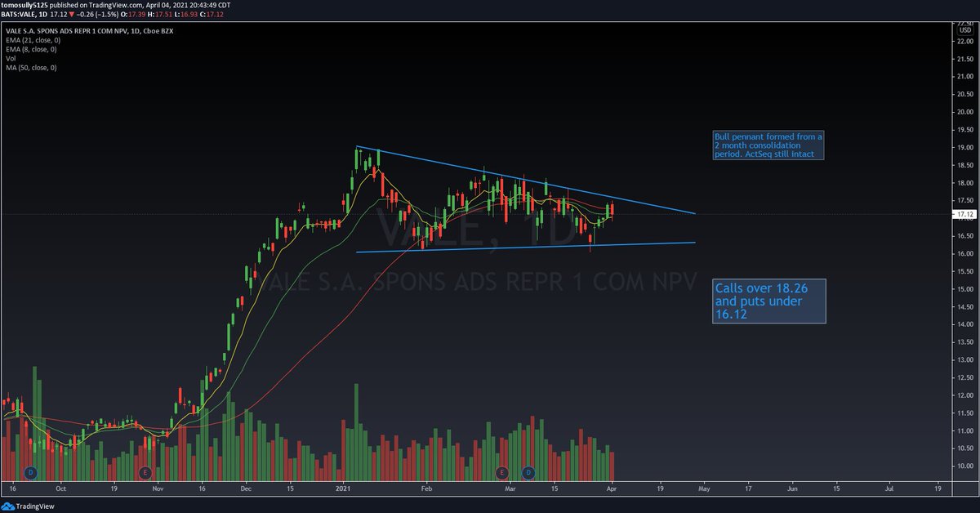This screenshot has width=980, height=513.
Task: Click the 19.00 price axis label
Action: pyautogui.click(x=964, y=148)
